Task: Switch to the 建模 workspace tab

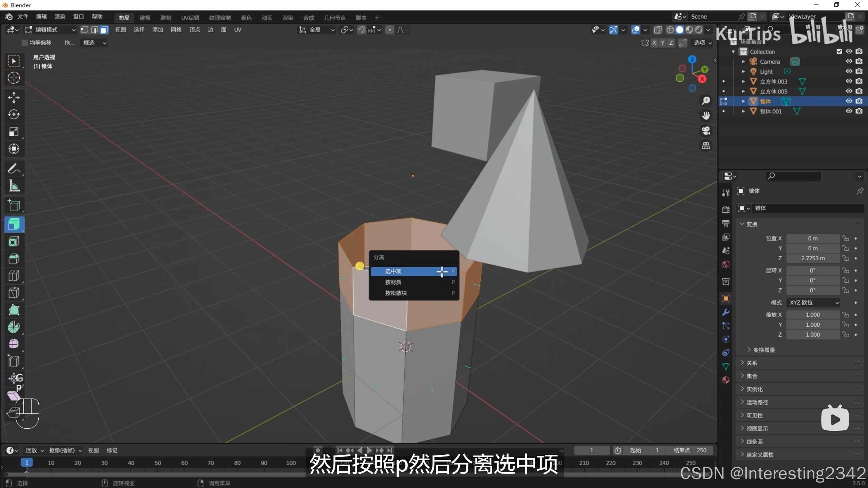Action: [x=145, y=18]
